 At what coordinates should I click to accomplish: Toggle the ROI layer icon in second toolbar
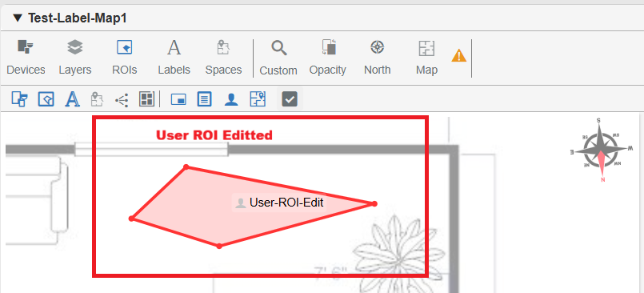click(46, 99)
